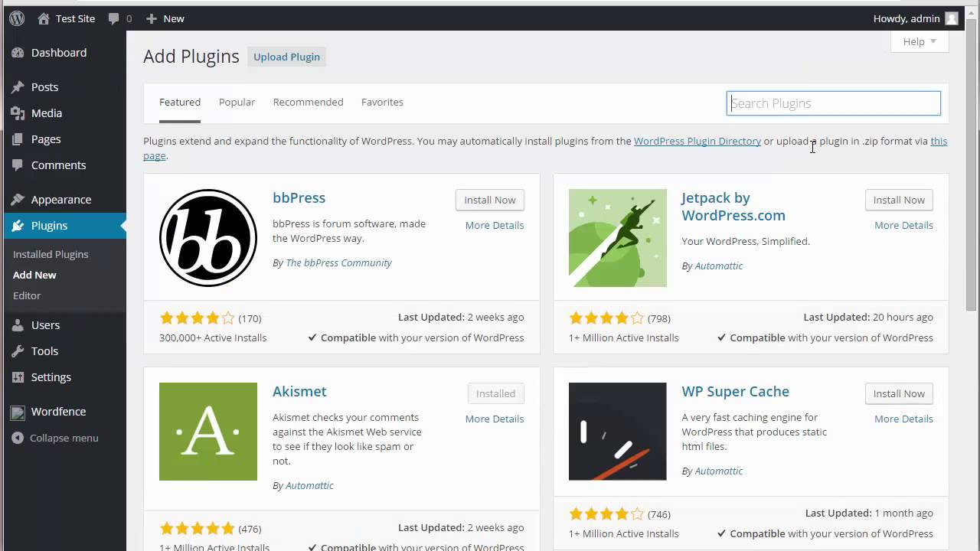Open the WordPress Plugin Directory link
The width and height of the screenshot is (980, 551).
(x=697, y=141)
